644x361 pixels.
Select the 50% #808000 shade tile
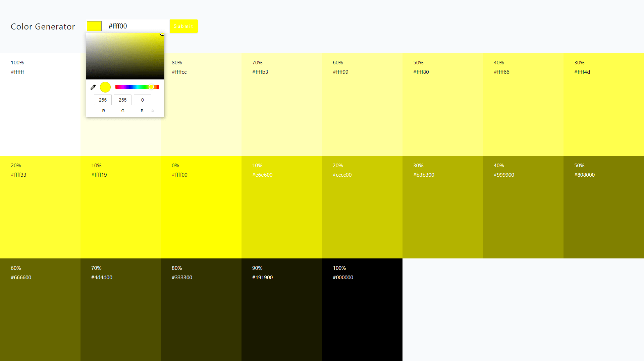coord(604,207)
